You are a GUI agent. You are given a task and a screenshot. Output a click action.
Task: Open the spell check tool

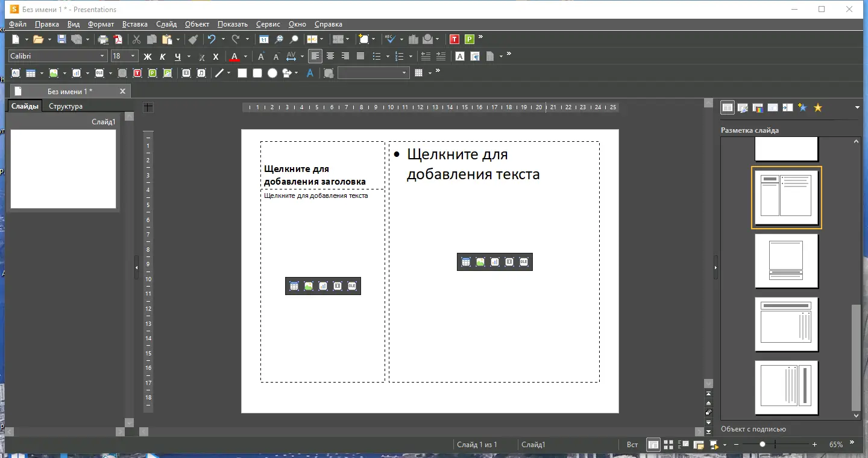[390, 39]
